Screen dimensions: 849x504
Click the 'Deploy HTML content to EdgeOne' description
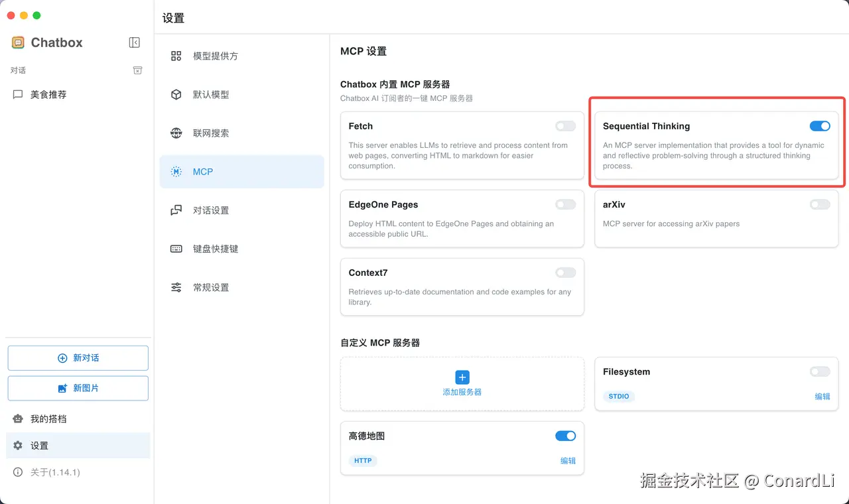click(x=451, y=229)
